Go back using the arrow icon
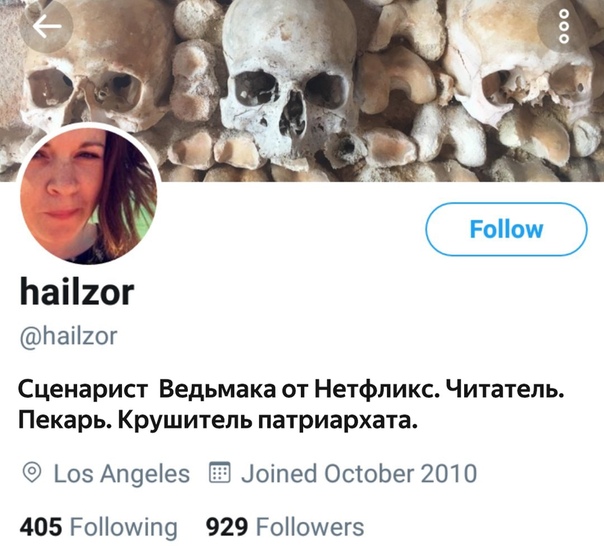This screenshot has height=560, width=604. click(46, 26)
